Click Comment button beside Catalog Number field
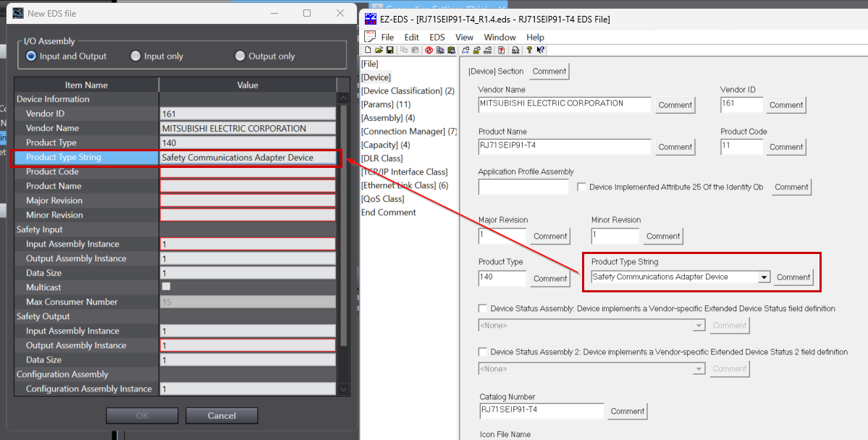 pos(627,411)
